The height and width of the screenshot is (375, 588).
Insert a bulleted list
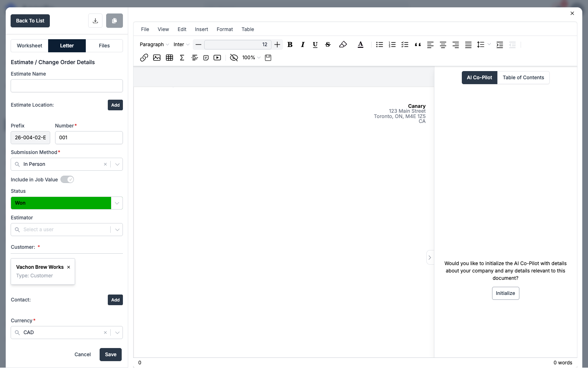point(380,45)
